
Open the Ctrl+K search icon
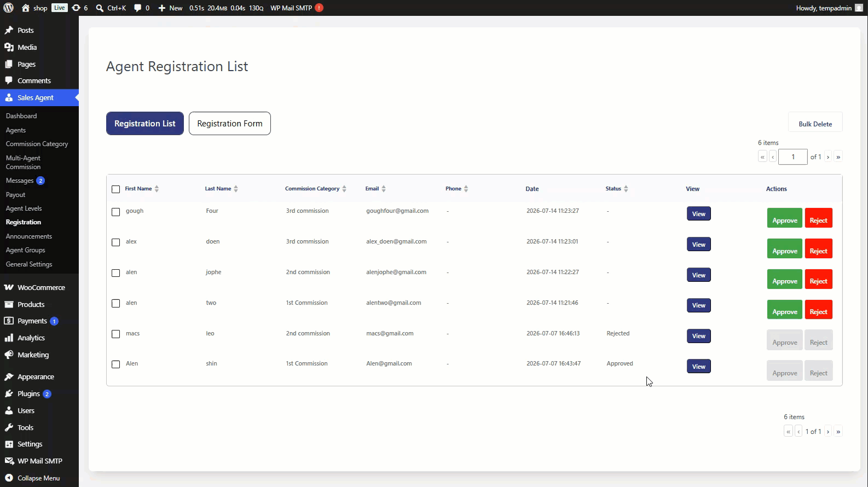100,8
